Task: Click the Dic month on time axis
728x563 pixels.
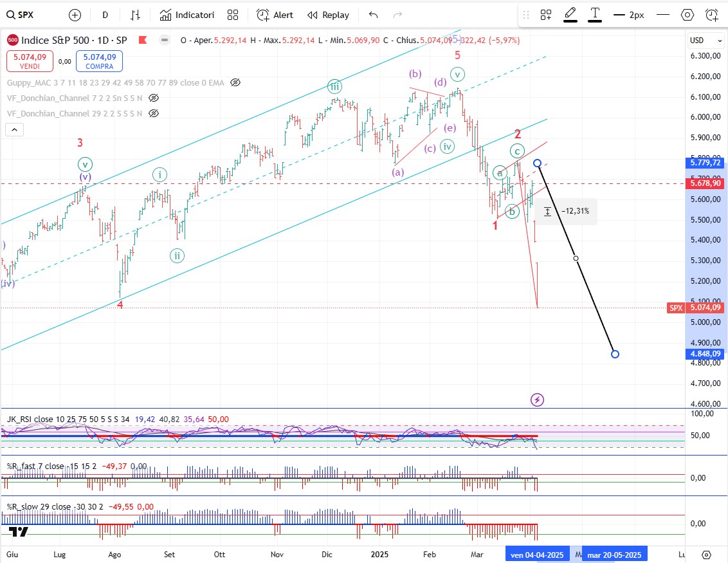Action: (327, 555)
